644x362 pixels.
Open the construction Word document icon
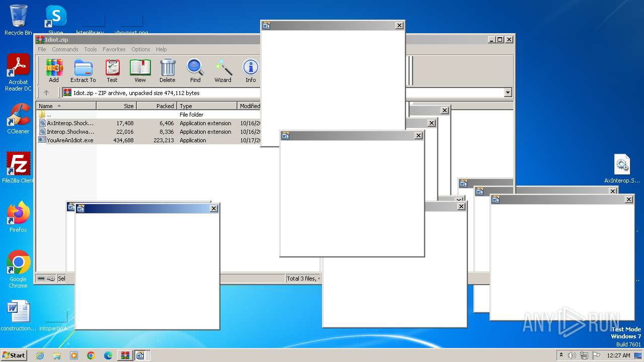click(x=19, y=316)
